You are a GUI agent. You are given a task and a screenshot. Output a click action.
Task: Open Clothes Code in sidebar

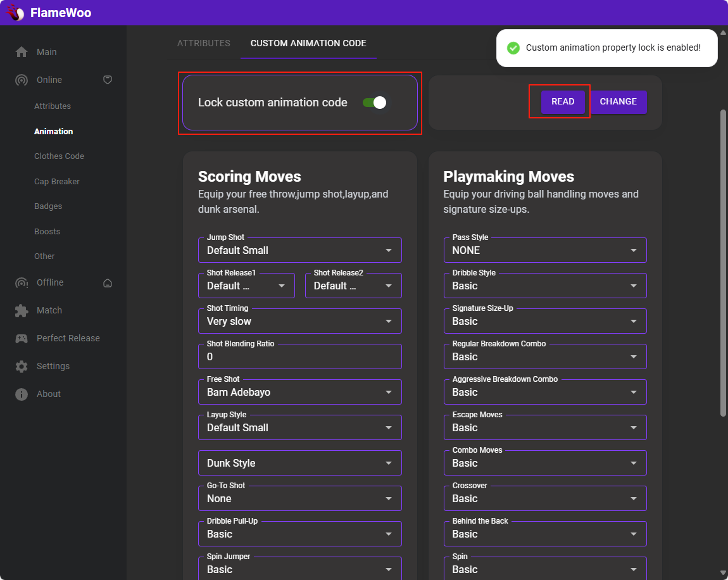coord(59,156)
